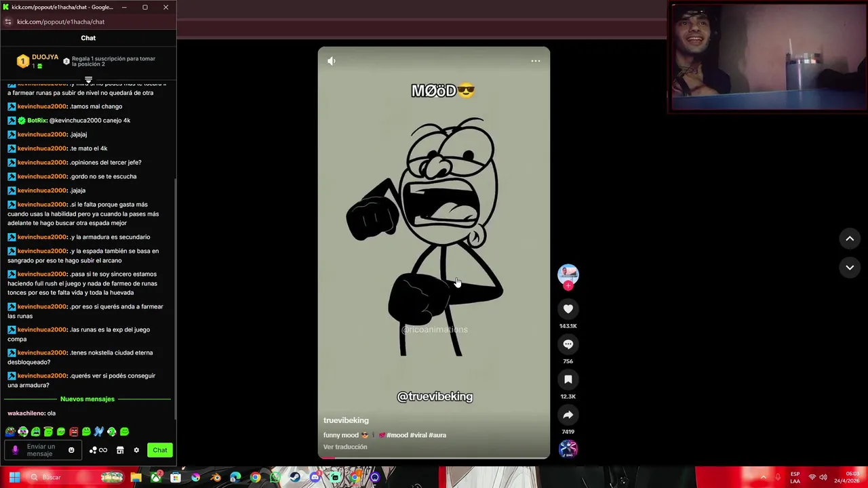Open the emoji picker in message box

(x=71, y=450)
